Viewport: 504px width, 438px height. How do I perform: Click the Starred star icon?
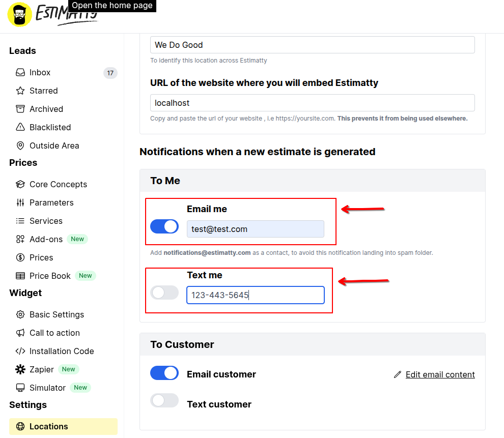click(20, 91)
